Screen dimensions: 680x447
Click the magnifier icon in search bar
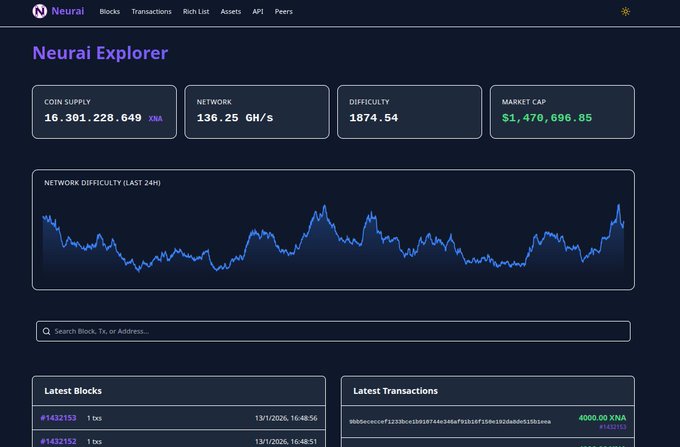(46, 331)
